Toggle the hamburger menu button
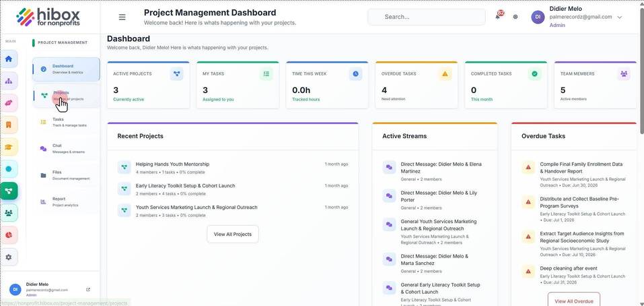 (122, 17)
